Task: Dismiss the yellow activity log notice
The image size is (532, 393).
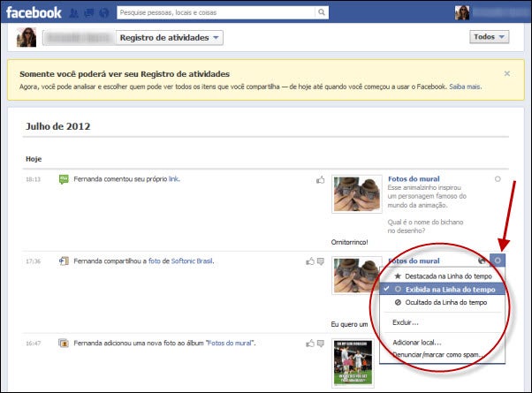Action: 506,74
